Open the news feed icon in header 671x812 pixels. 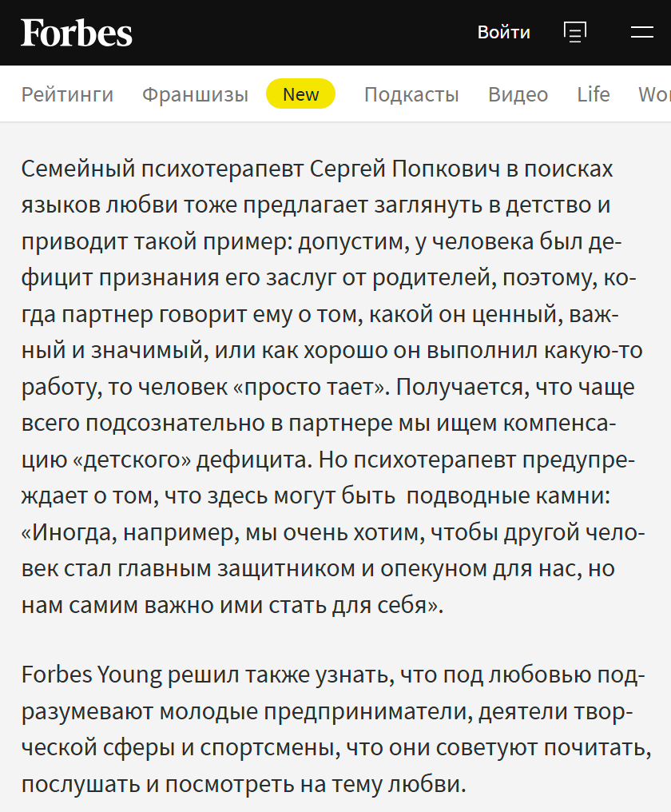575,32
